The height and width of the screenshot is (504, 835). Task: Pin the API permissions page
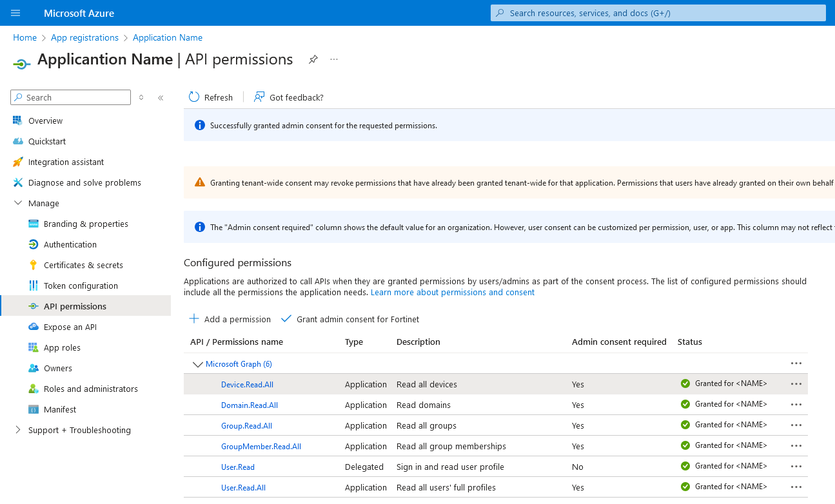(x=313, y=59)
